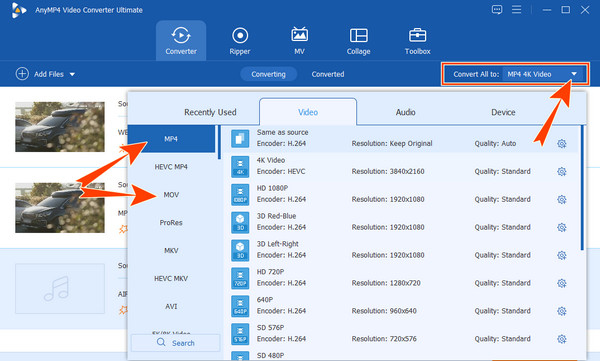Open the Collage module

(x=359, y=41)
